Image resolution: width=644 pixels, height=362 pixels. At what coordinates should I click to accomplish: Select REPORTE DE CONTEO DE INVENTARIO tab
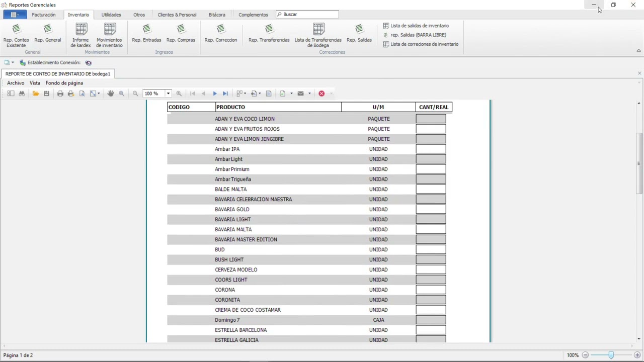(x=58, y=74)
